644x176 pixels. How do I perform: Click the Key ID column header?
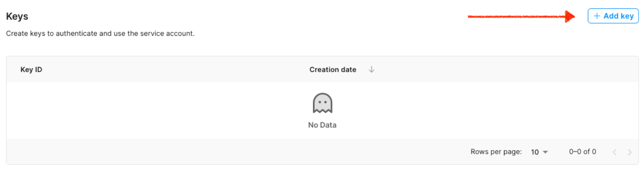[31, 70]
